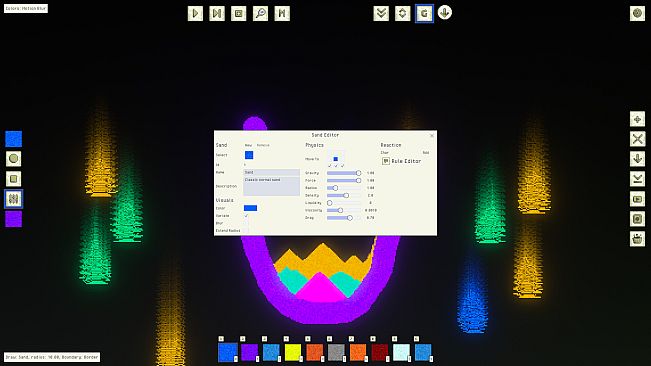Image resolution: width=651 pixels, height=366 pixels.
Task: Select the purple swatch in left toolbar
Action: coord(13,219)
